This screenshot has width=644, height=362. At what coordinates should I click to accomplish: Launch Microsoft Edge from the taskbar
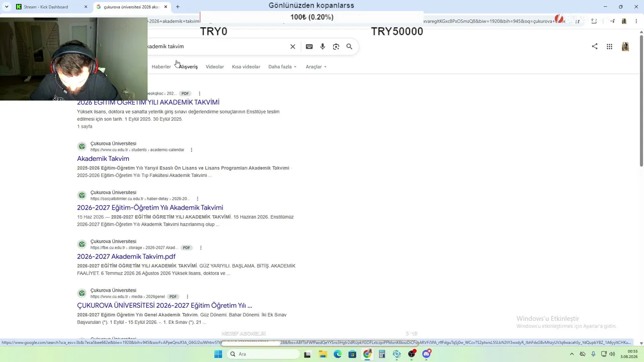click(x=338, y=354)
